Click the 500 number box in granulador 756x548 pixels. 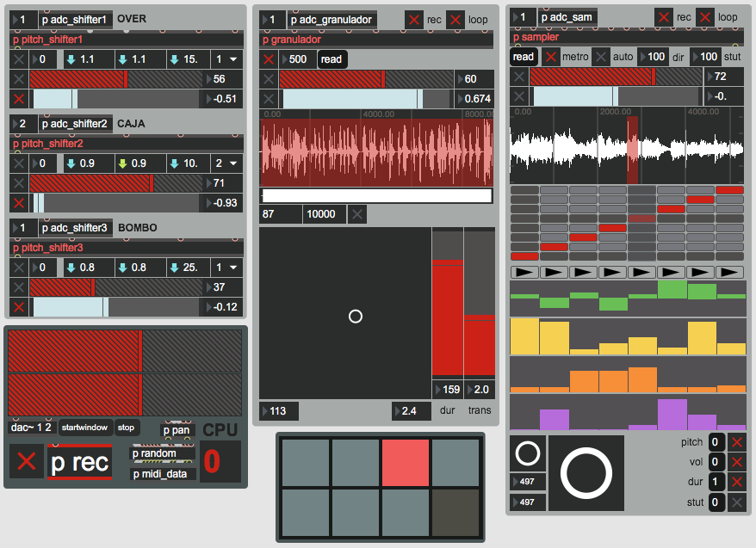click(x=298, y=59)
